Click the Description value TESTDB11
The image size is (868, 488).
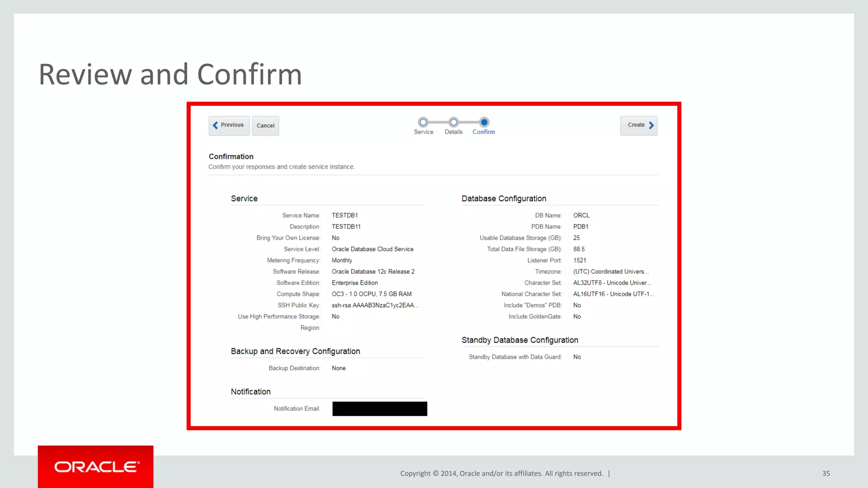346,227
